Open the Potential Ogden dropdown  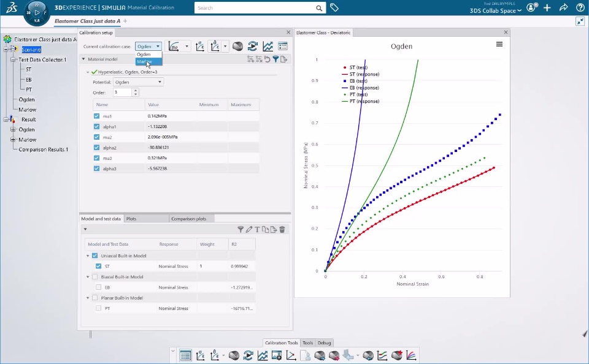pos(138,82)
